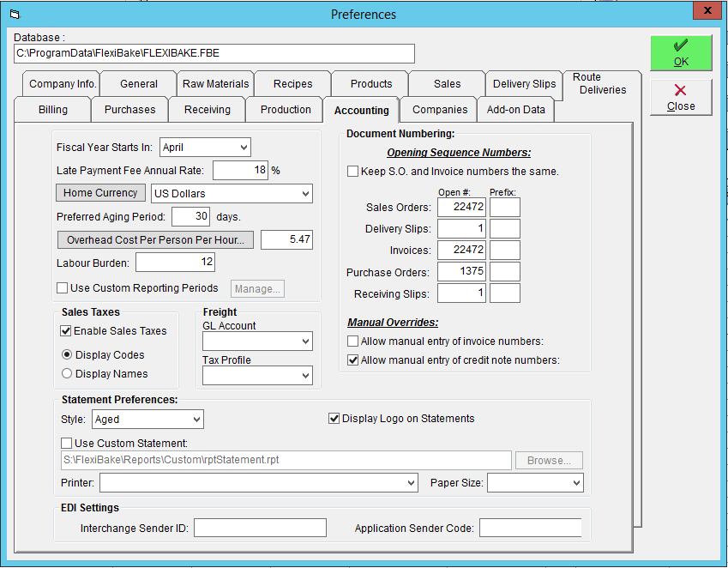Enable Keep S.O. and Invoice numbers same

[x=353, y=172]
